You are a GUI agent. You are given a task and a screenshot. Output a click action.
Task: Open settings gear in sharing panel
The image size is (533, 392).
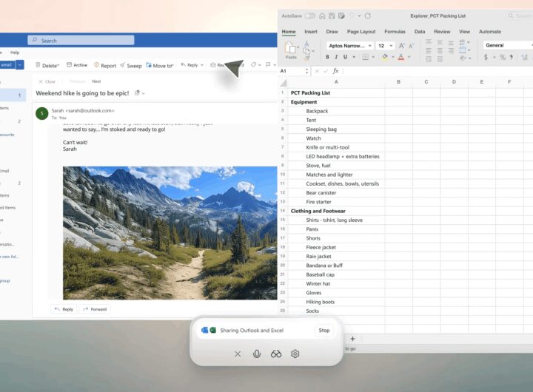pyautogui.click(x=295, y=354)
